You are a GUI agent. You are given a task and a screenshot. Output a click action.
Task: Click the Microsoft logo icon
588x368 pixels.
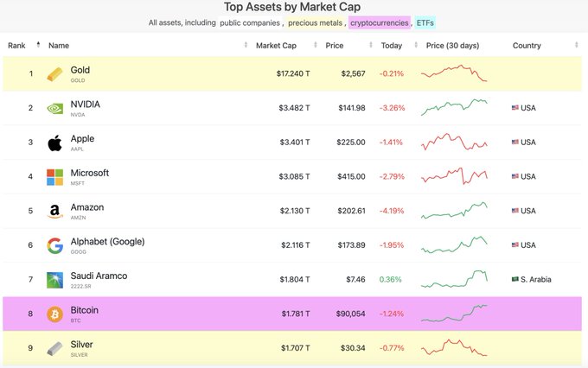point(55,176)
